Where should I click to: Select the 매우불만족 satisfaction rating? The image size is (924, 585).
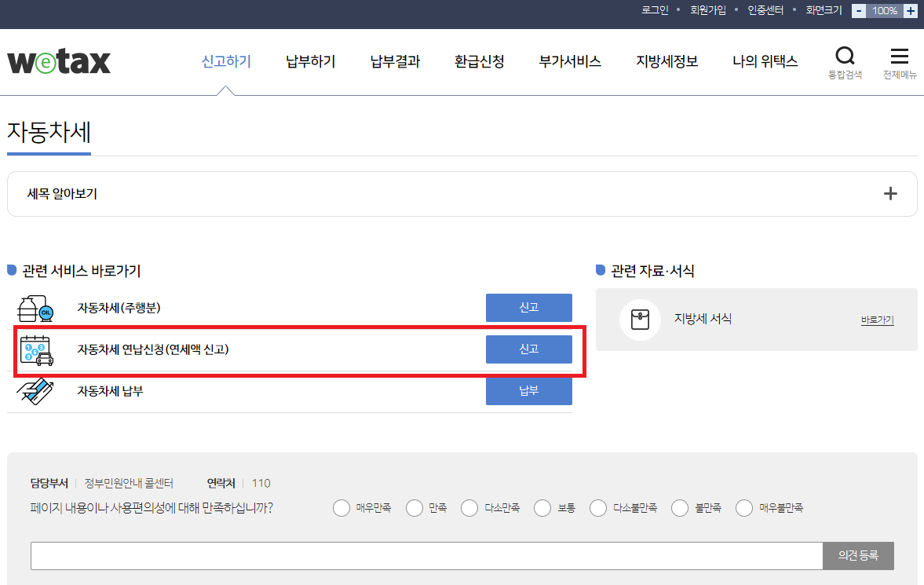[743, 508]
